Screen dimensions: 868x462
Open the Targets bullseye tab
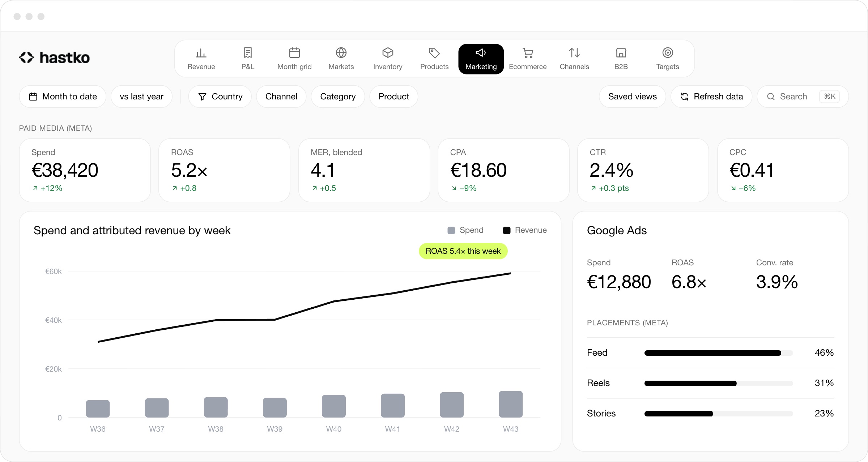pyautogui.click(x=668, y=59)
